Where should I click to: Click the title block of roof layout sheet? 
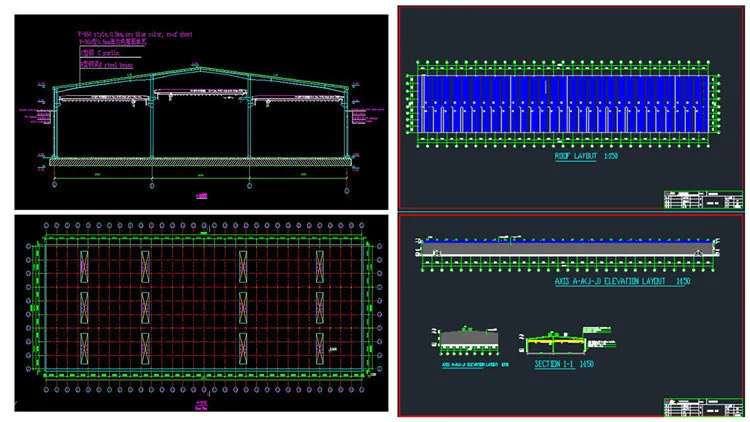point(704,198)
